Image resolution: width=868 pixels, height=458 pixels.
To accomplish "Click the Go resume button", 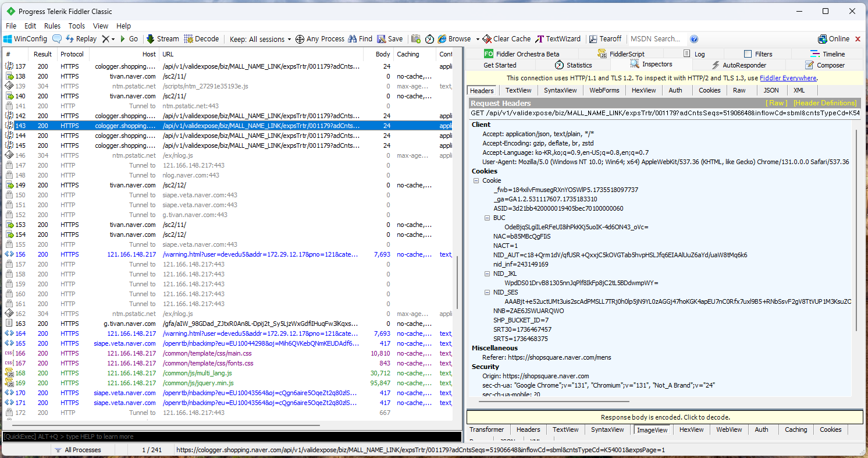I will pos(129,39).
